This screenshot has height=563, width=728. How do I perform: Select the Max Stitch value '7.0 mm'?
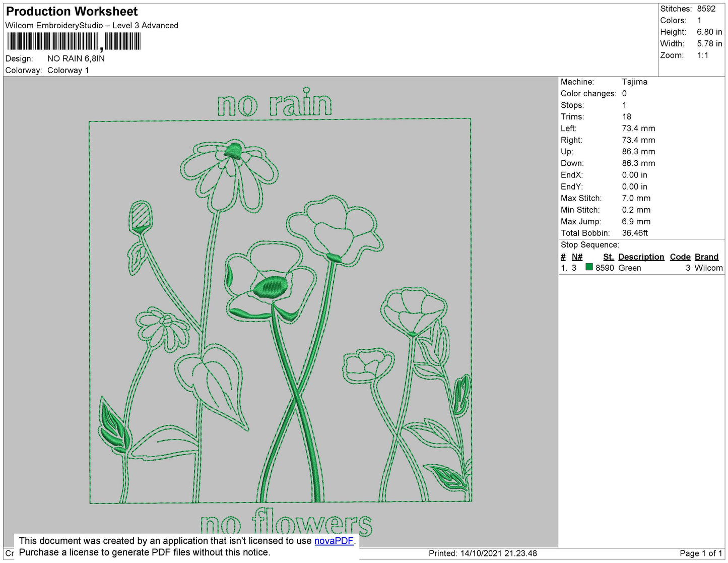point(636,199)
